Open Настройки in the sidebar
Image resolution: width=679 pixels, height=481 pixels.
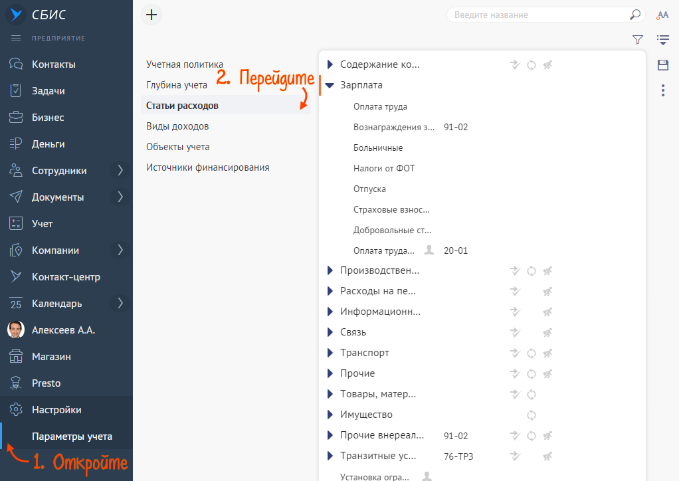[x=57, y=409]
